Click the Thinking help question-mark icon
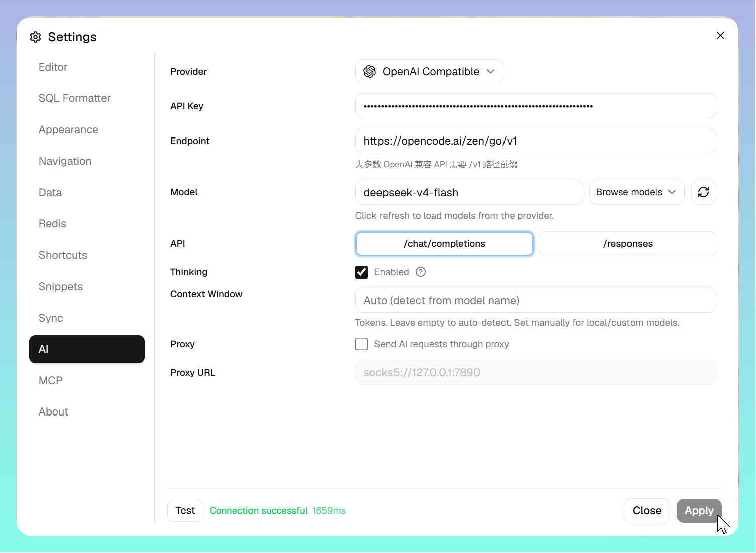Screen dimensions: 756x553 tap(421, 272)
